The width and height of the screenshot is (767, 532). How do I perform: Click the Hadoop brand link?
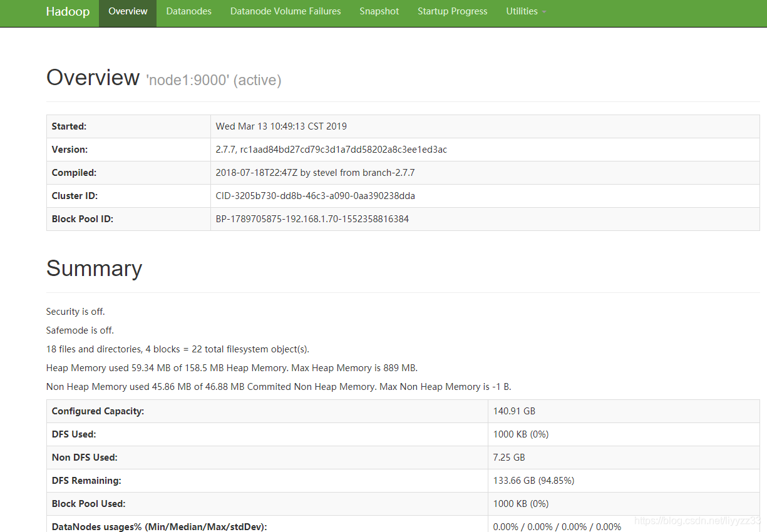[68, 11]
